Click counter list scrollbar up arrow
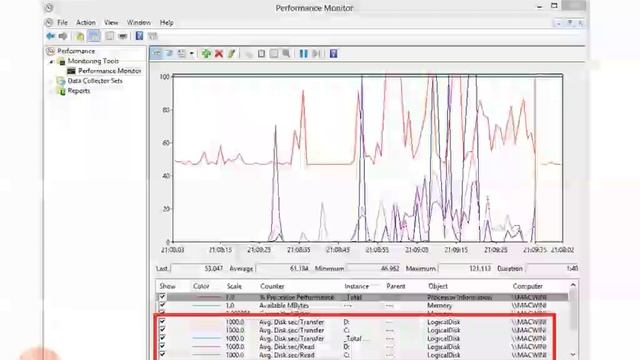The image size is (640, 360). (x=573, y=285)
